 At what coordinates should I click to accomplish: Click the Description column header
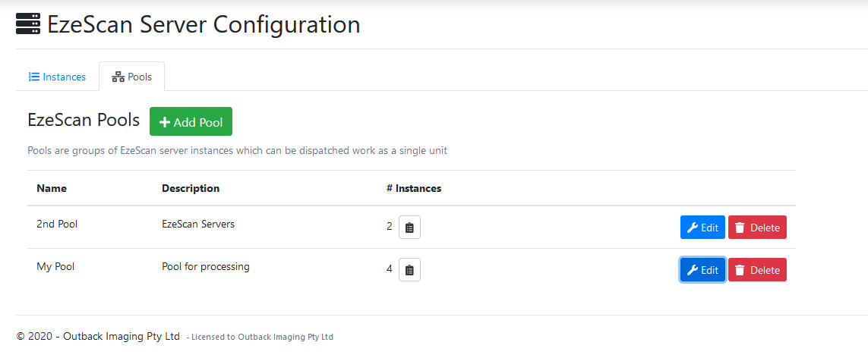[x=191, y=188]
